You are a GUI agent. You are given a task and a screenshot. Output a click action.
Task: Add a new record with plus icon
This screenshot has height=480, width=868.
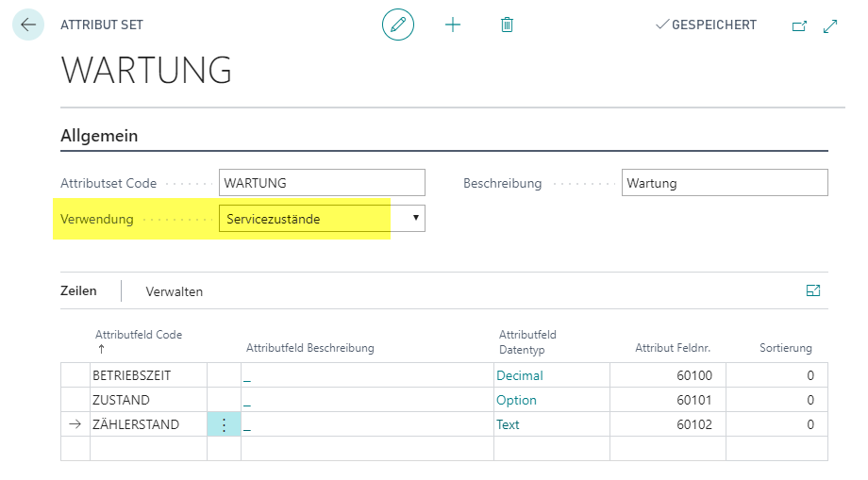[x=453, y=25]
